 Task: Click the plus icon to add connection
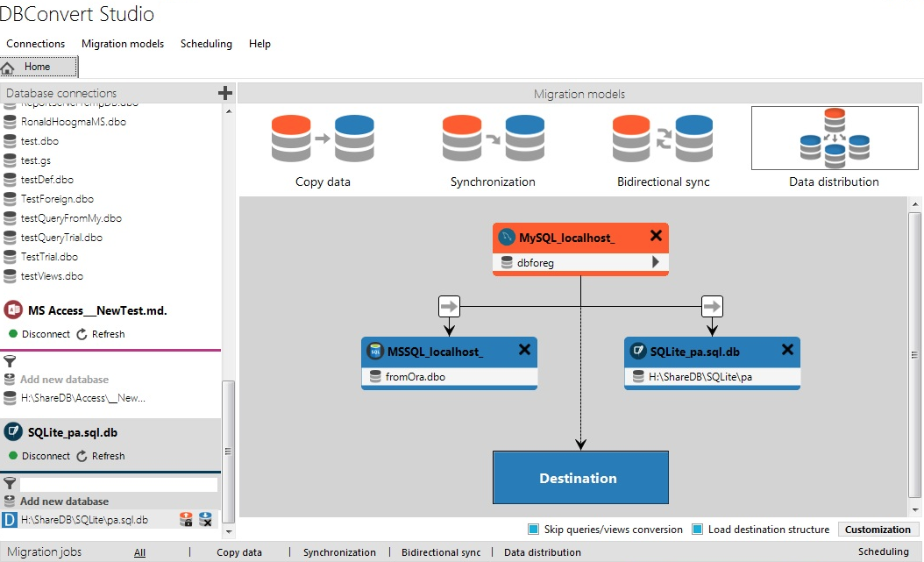(x=225, y=93)
